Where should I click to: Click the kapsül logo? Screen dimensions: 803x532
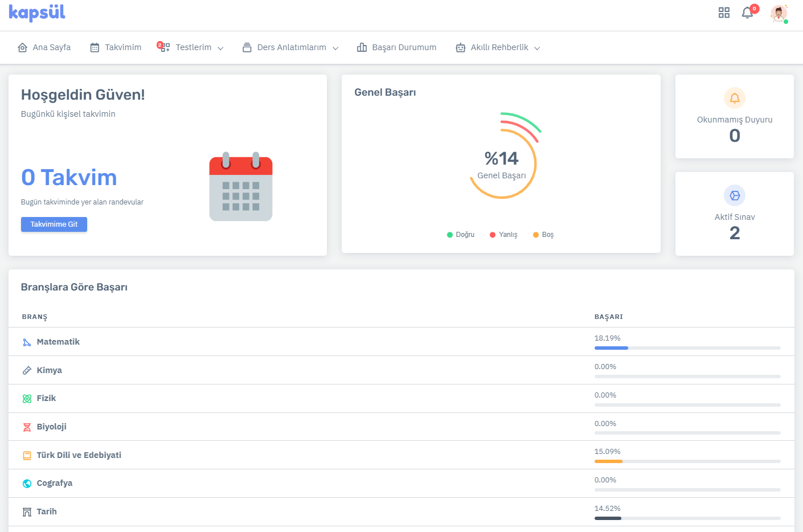37,13
